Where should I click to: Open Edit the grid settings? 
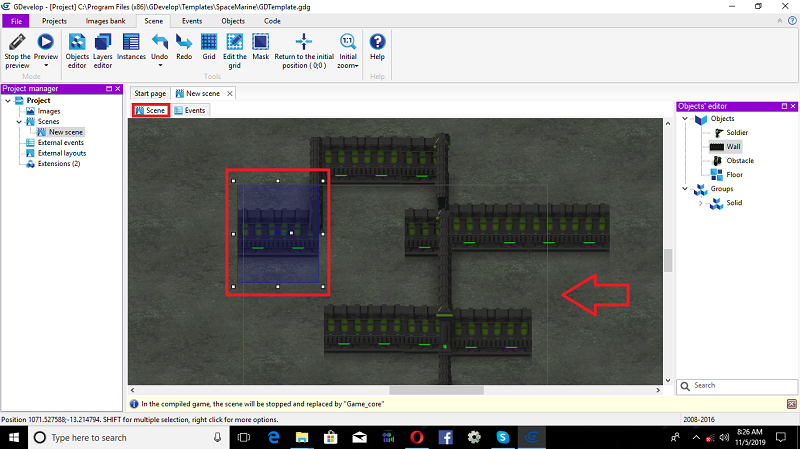(235, 51)
